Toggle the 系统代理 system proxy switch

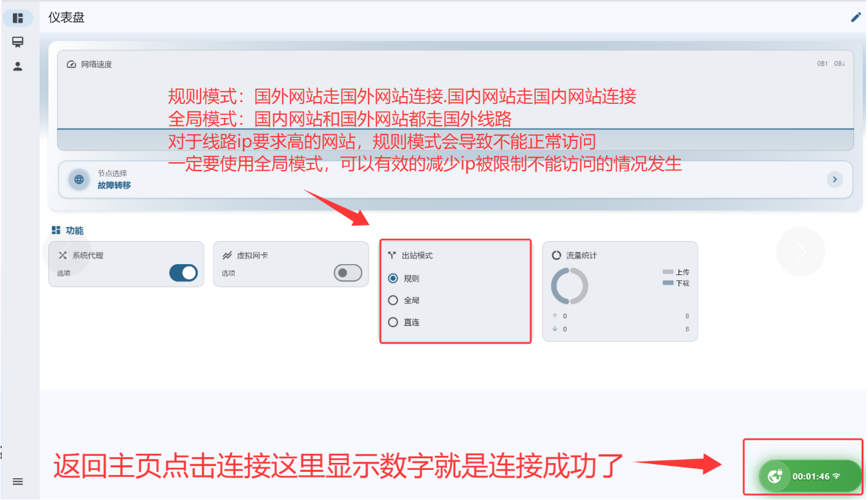click(183, 273)
